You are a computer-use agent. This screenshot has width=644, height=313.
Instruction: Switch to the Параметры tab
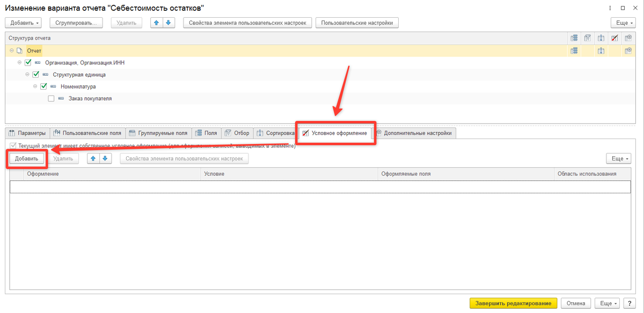click(27, 133)
